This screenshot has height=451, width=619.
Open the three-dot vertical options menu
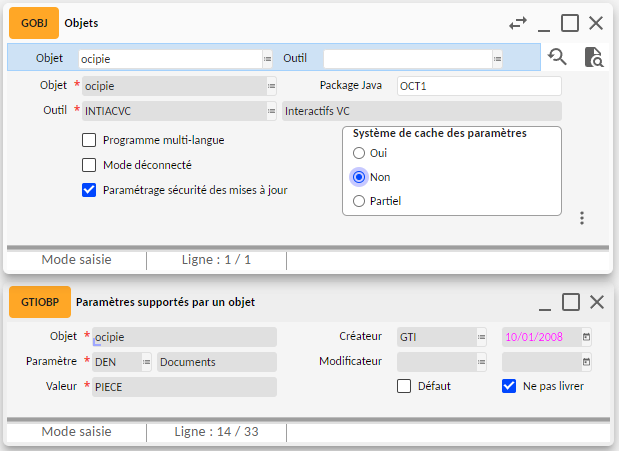(x=581, y=218)
